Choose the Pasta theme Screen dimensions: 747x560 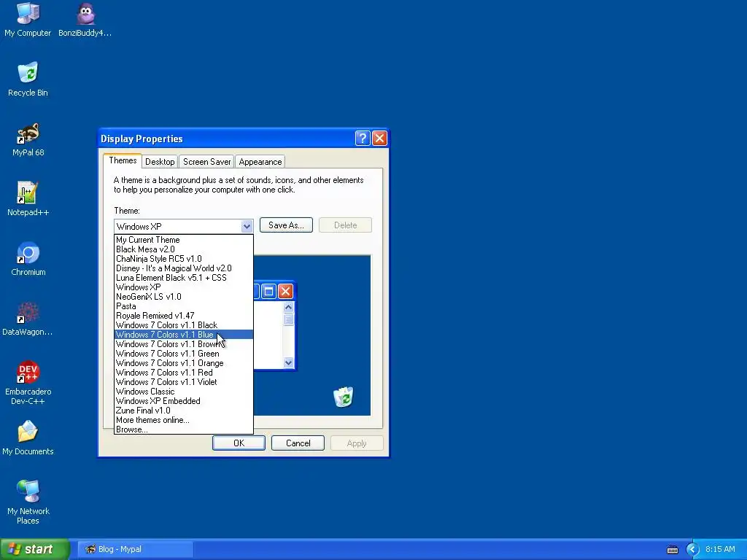pos(183,306)
